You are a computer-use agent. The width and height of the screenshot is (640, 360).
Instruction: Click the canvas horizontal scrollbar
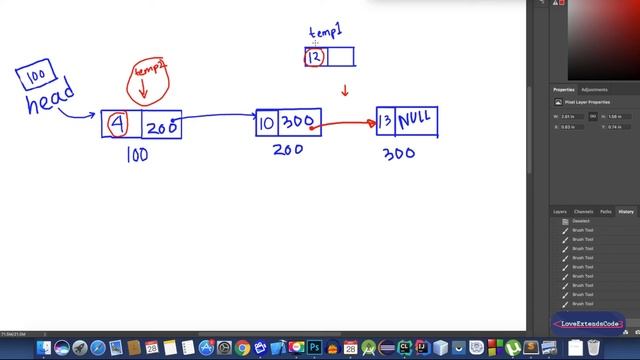coord(269,334)
